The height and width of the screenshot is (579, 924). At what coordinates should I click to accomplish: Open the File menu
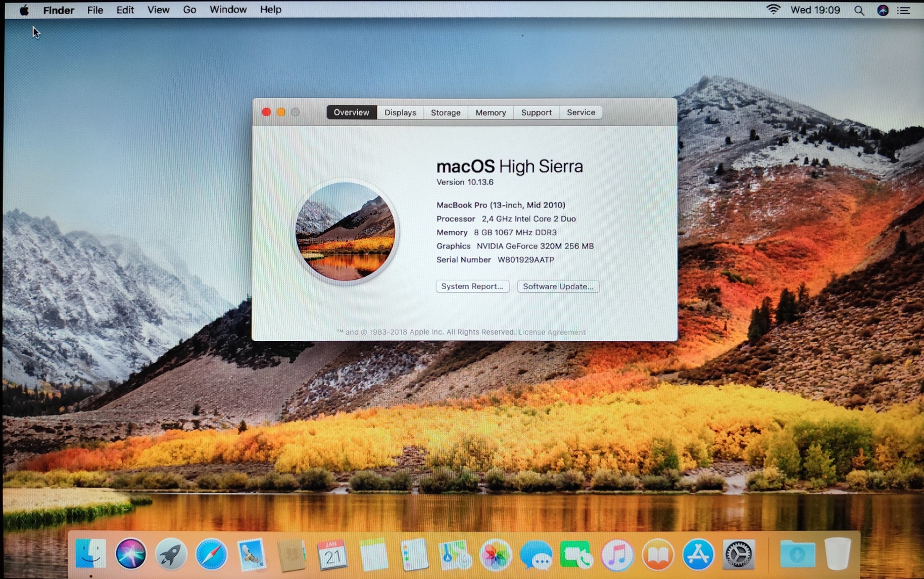[95, 10]
